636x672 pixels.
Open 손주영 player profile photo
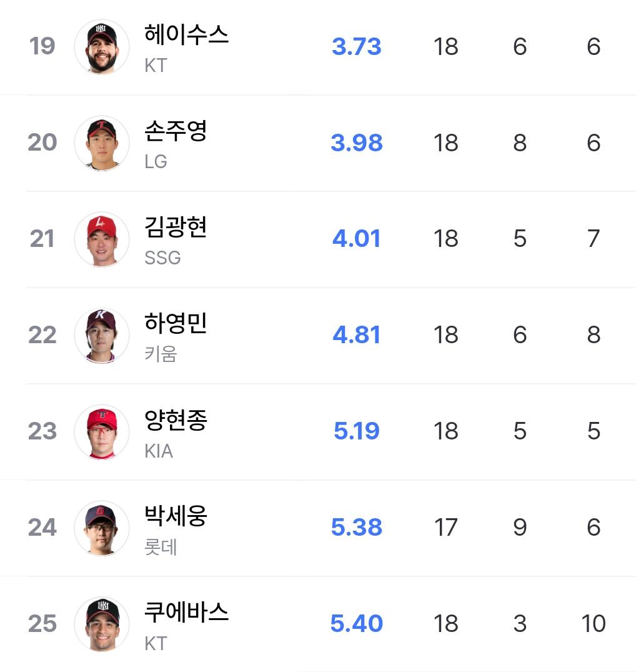pos(102,143)
